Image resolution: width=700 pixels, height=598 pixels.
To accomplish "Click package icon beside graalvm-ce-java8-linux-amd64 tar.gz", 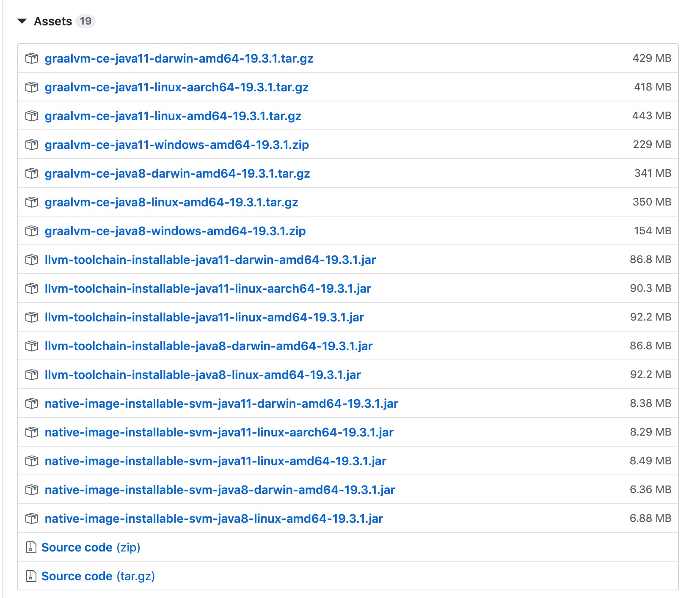I will tap(32, 202).
